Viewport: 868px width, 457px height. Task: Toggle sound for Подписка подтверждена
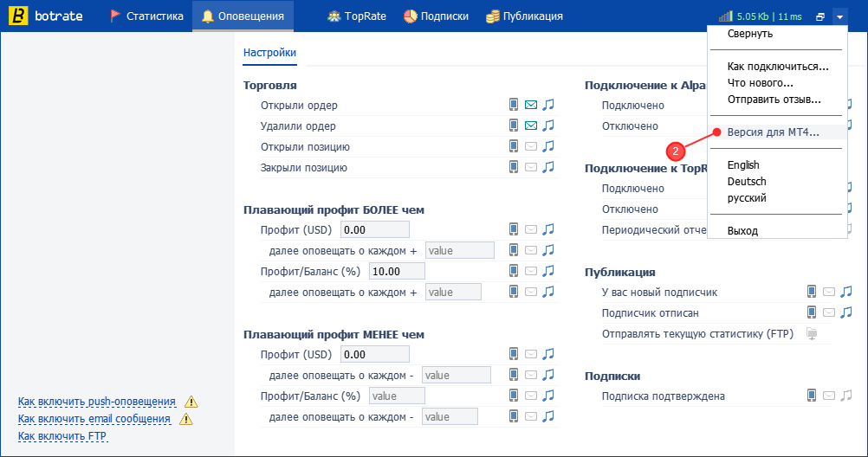click(845, 395)
